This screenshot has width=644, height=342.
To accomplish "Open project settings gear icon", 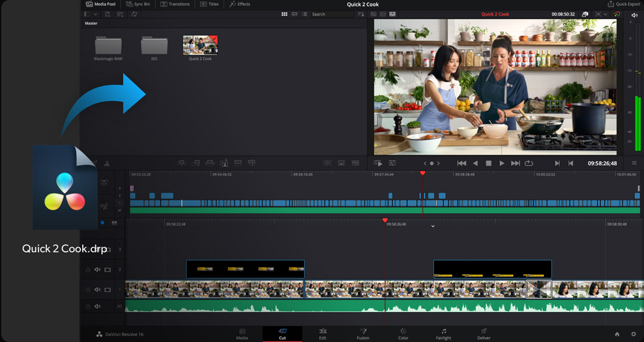I will 633,334.
